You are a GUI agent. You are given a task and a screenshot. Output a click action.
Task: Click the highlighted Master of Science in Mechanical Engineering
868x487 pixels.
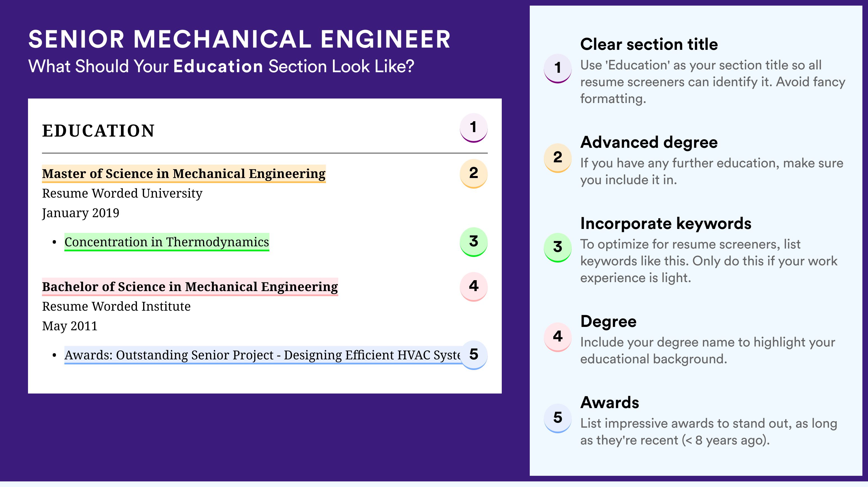coord(184,174)
